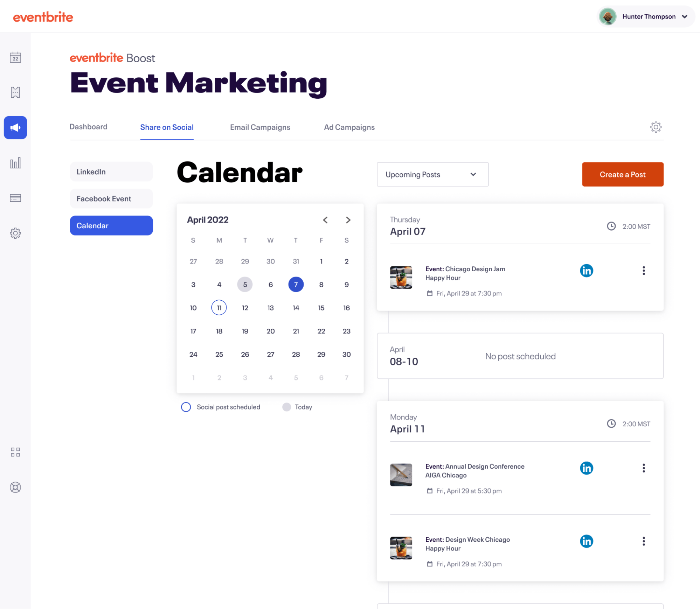Click the previous month calendar arrow
The image size is (700, 609).
click(325, 219)
